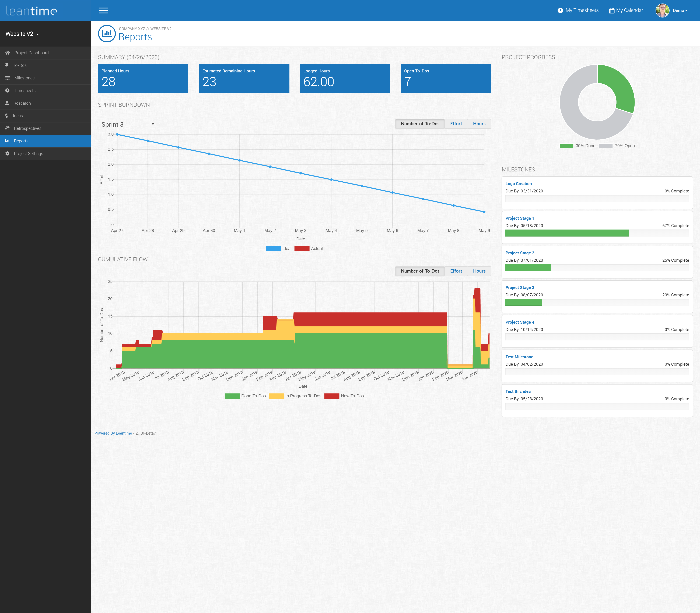The width and height of the screenshot is (700, 613).
Task: Click the To-Dos pin icon
Action: [7, 65]
